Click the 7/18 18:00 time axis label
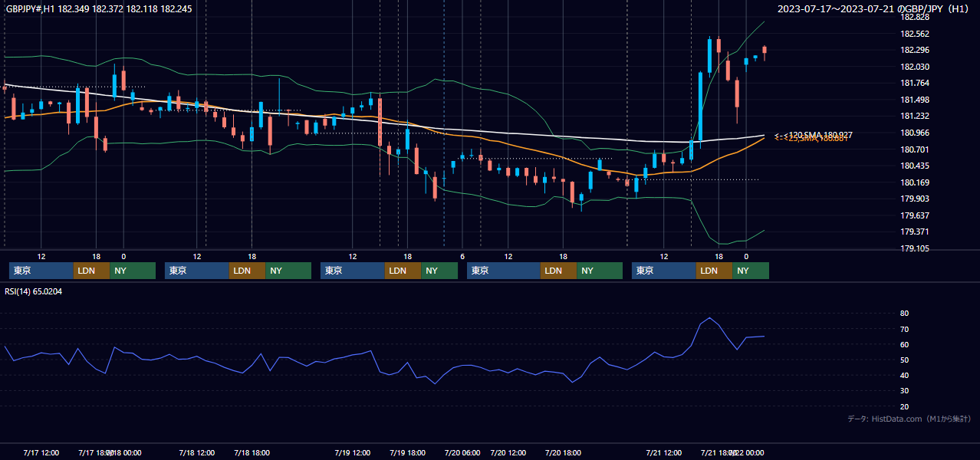 (252, 452)
